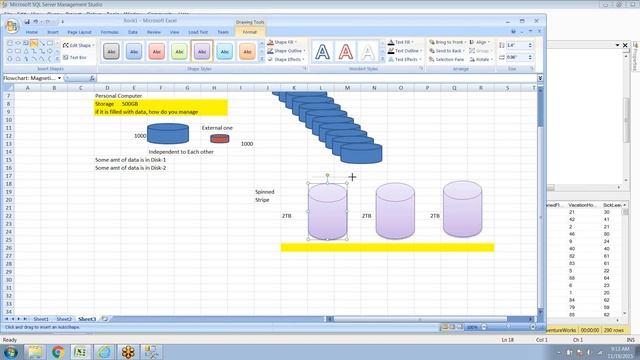Choose the orange Abc shape style
This screenshot has height=360, width=640.
click(x=247, y=52)
